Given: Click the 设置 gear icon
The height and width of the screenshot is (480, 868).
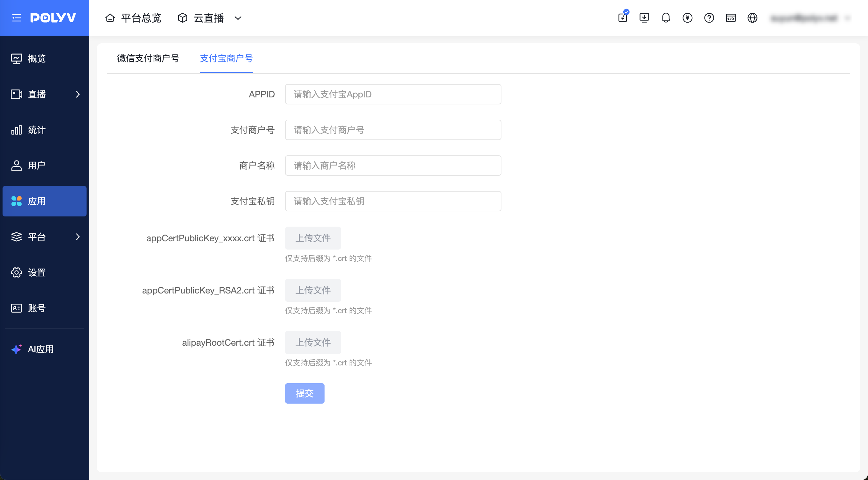Looking at the screenshot, I should pos(17,273).
